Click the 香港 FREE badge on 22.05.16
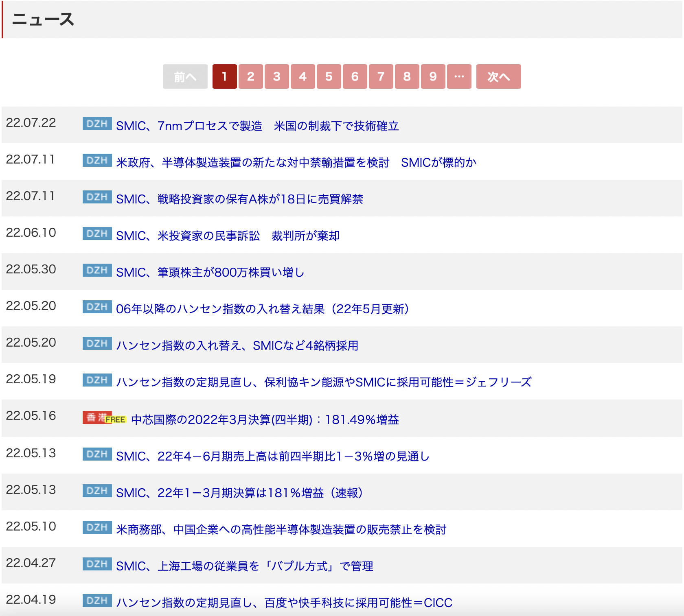 pos(105,418)
